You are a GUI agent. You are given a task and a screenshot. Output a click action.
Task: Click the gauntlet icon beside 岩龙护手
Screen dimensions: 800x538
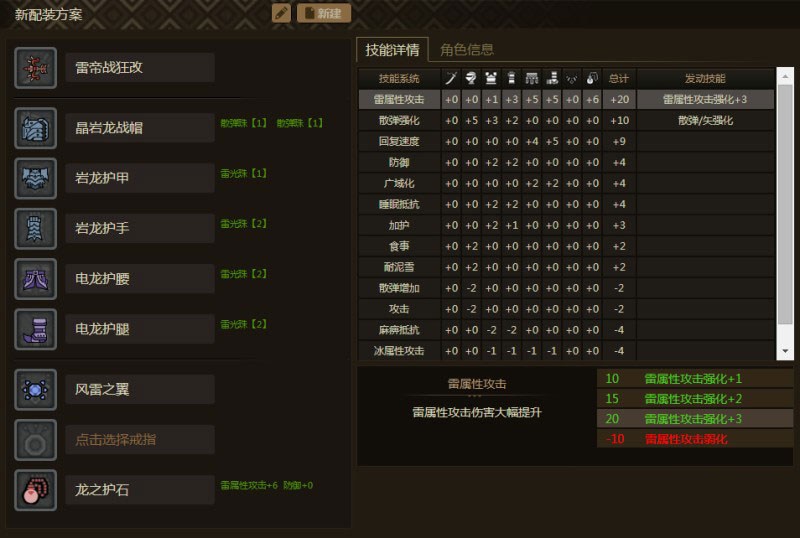click(35, 229)
